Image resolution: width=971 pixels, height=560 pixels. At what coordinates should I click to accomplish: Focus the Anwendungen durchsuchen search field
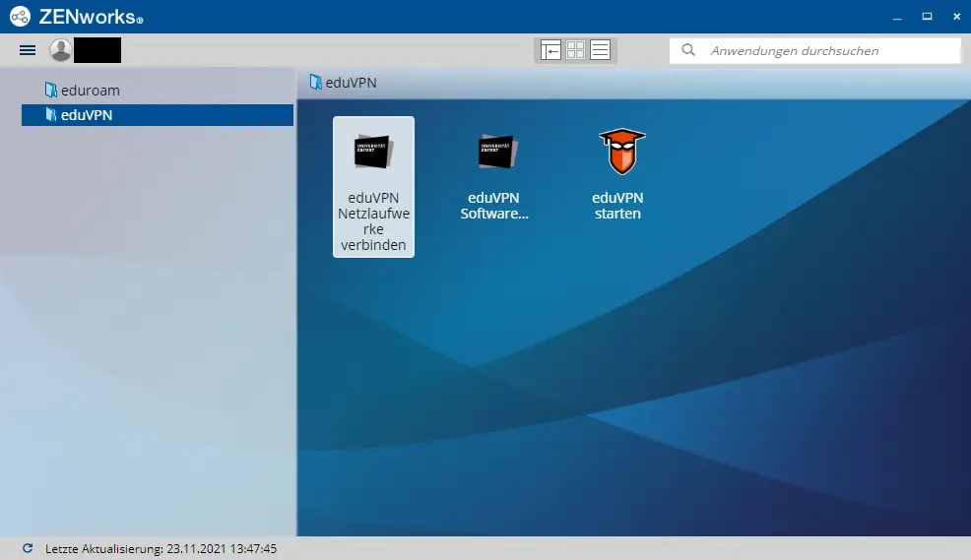(x=827, y=50)
